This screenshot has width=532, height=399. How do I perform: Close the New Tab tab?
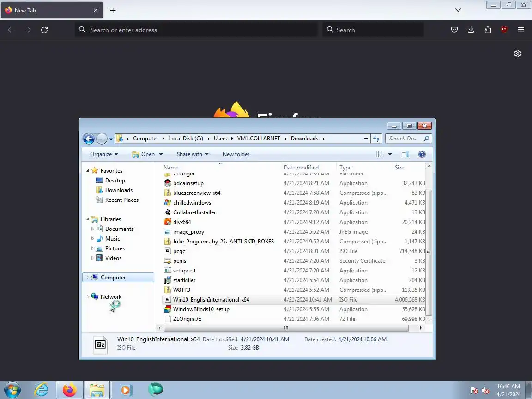point(96,11)
